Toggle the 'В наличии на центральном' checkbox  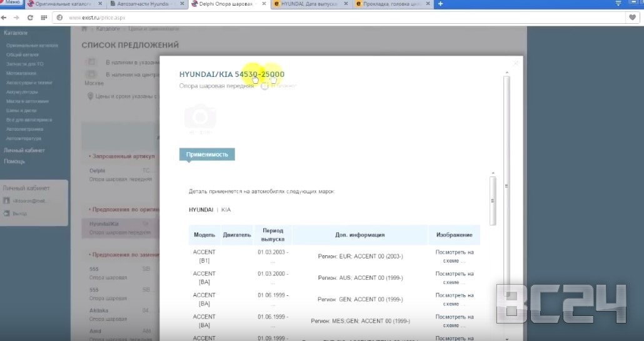(91, 74)
